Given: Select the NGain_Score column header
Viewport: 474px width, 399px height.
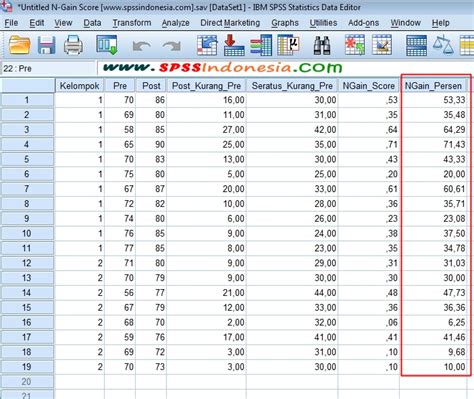Looking at the screenshot, I should [369, 86].
